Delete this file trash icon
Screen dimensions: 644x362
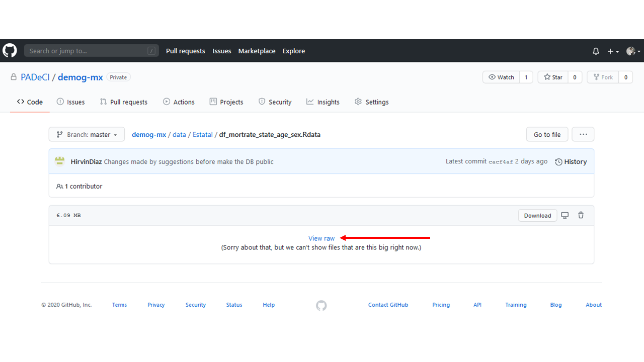[581, 215]
